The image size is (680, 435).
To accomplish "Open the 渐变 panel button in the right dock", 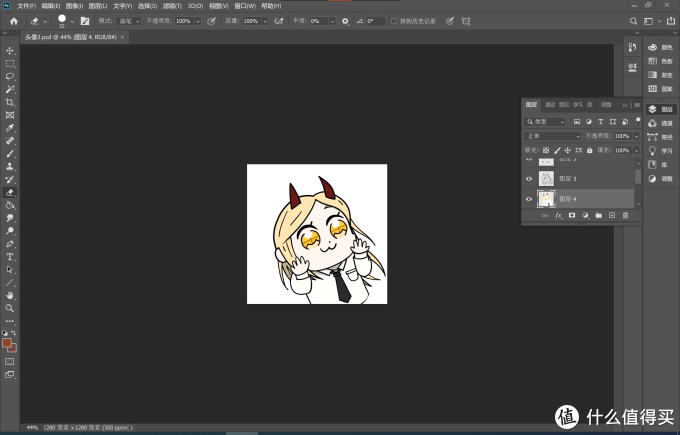I will [x=660, y=75].
